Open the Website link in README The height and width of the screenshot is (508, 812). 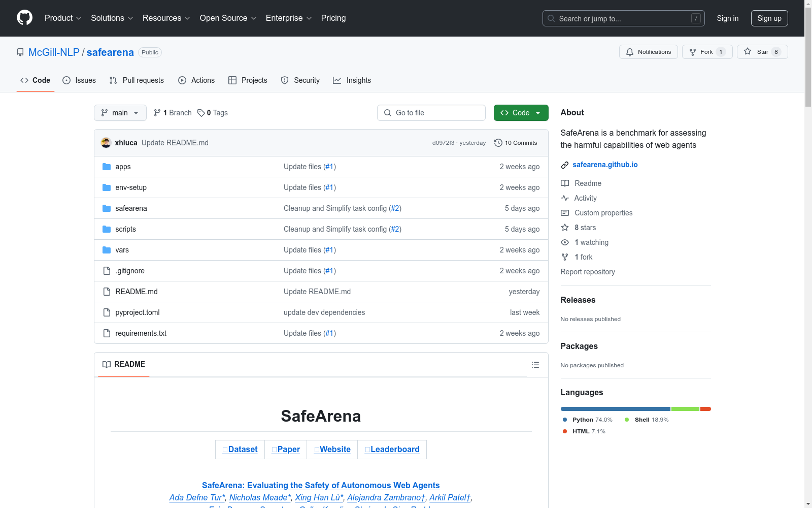(x=332, y=450)
